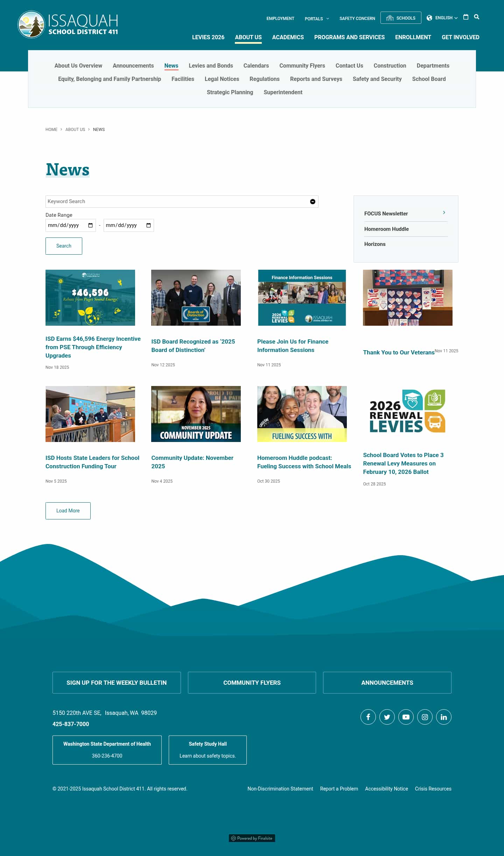Open the YouTube social icon
Image resolution: width=504 pixels, height=856 pixels.
pyautogui.click(x=406, y=717)
